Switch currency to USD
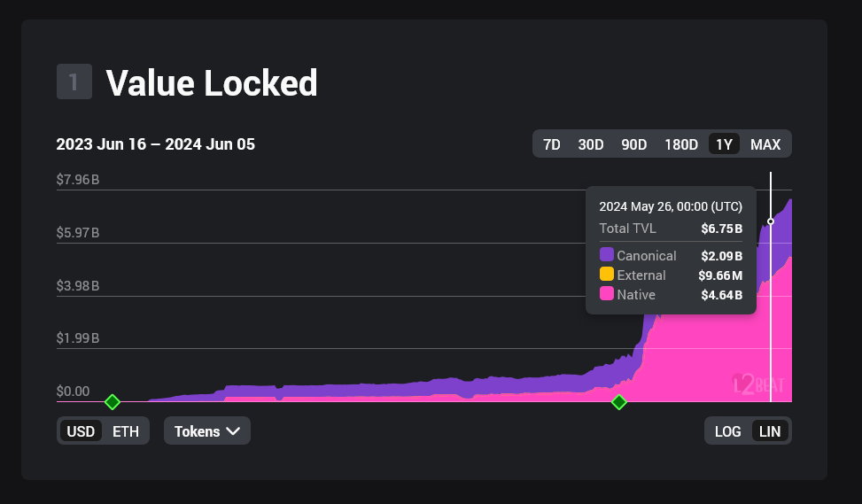This screenshot has width=862, height=504. (81, 431)
